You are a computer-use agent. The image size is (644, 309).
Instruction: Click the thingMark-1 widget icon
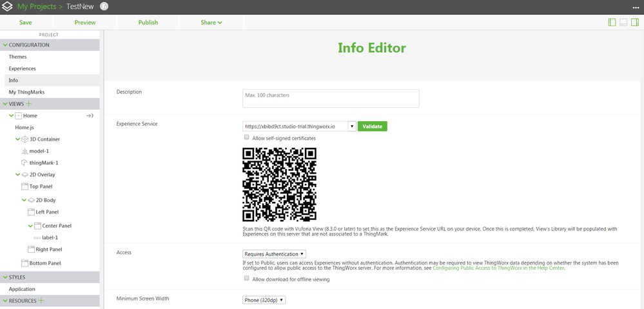[x=24, y=163]
